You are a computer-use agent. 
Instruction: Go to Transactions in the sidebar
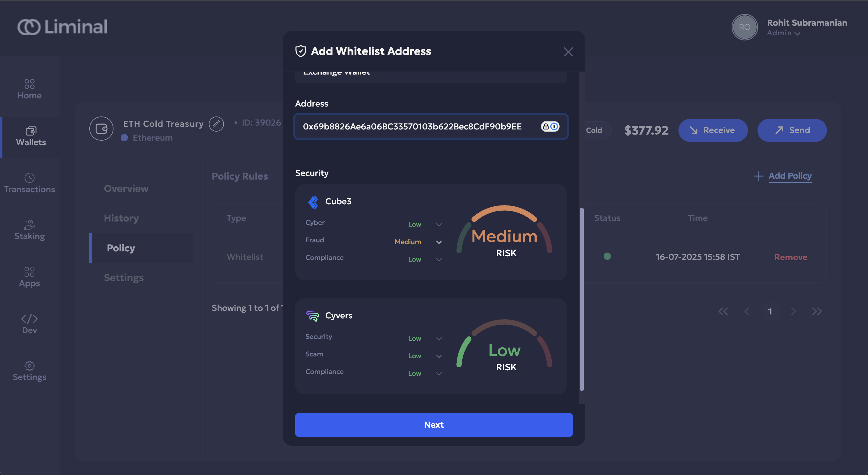pyautogui.click(x=30, y=183)
